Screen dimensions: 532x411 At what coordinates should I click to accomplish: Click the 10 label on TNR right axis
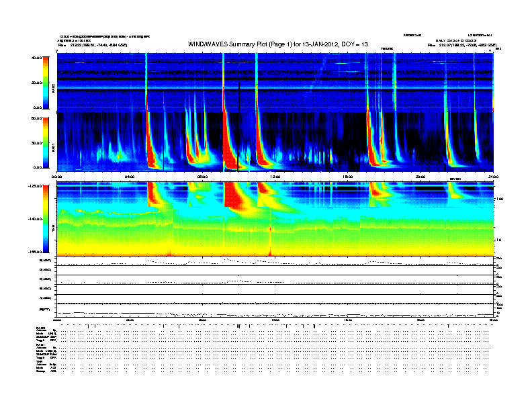pos(498,240)
